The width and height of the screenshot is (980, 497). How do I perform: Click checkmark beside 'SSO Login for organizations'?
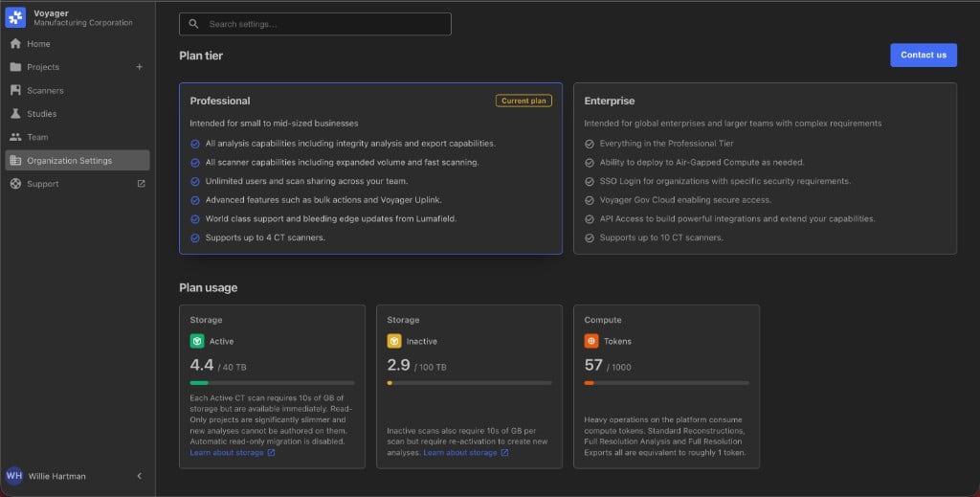590,181
